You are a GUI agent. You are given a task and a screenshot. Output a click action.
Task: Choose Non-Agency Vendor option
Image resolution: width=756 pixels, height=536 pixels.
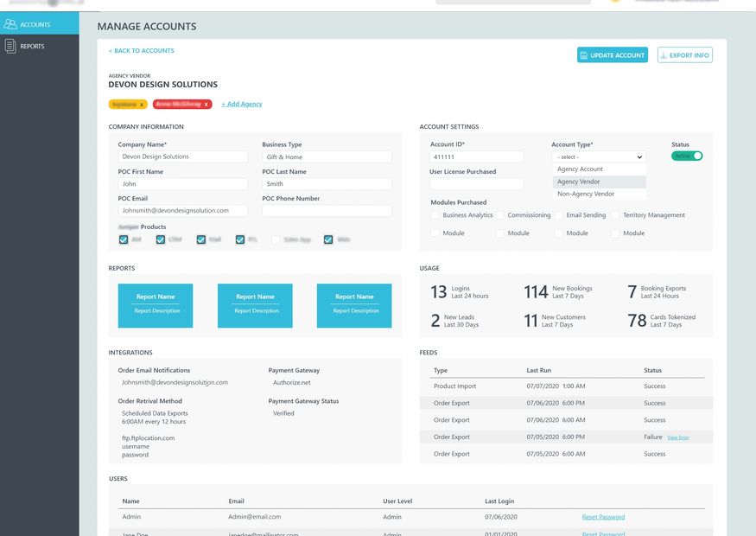coord(585,194)
